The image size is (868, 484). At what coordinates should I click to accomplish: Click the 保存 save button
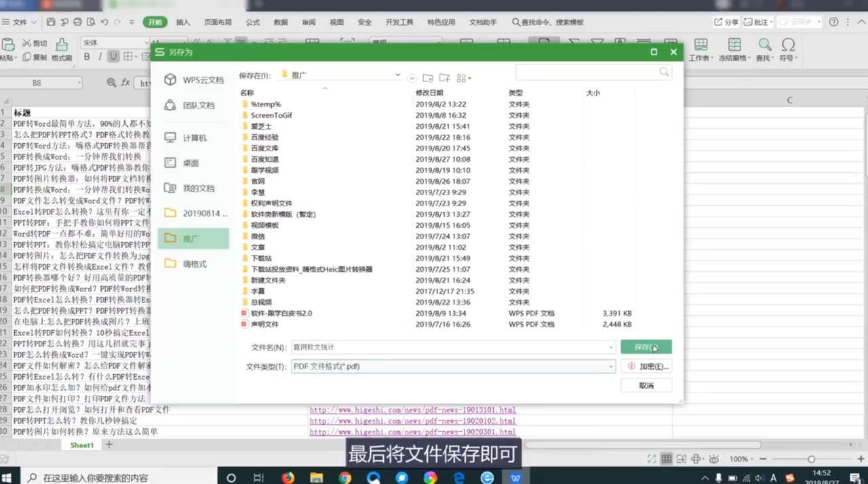click(x=644, y=346)
